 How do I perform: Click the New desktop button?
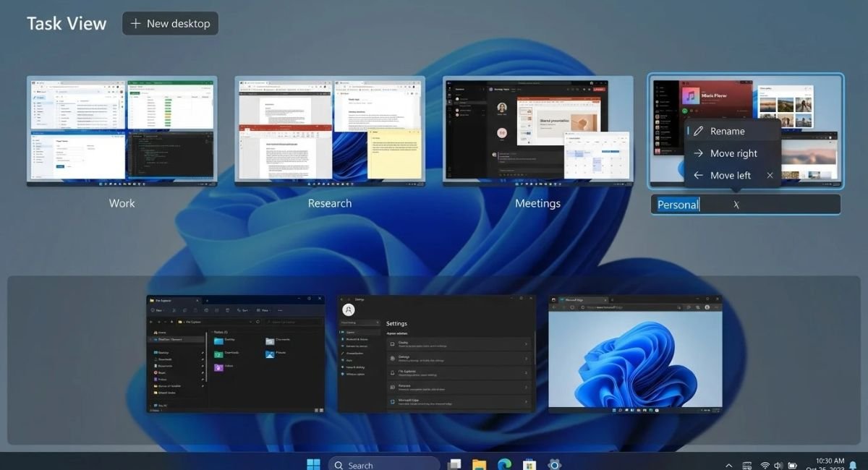170,23
